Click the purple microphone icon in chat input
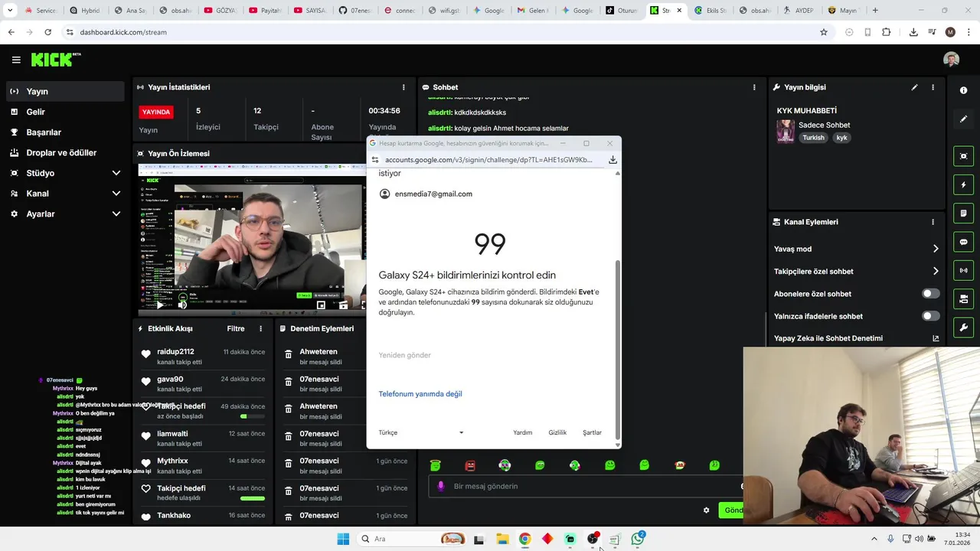This screenshot has height=551, width=980. tap(440, 486)
